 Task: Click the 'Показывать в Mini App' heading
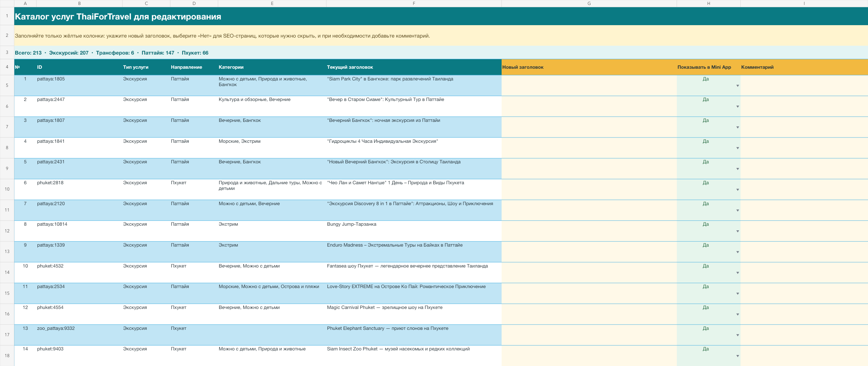tap(708, 67)
